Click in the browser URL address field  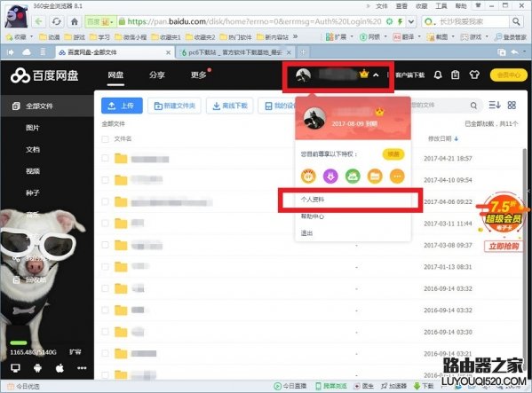coord(254,21)
